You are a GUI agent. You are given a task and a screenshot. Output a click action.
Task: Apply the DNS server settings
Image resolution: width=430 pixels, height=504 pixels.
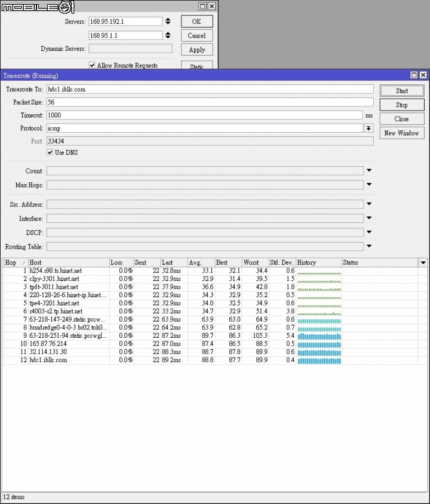[x=197, y=50]
